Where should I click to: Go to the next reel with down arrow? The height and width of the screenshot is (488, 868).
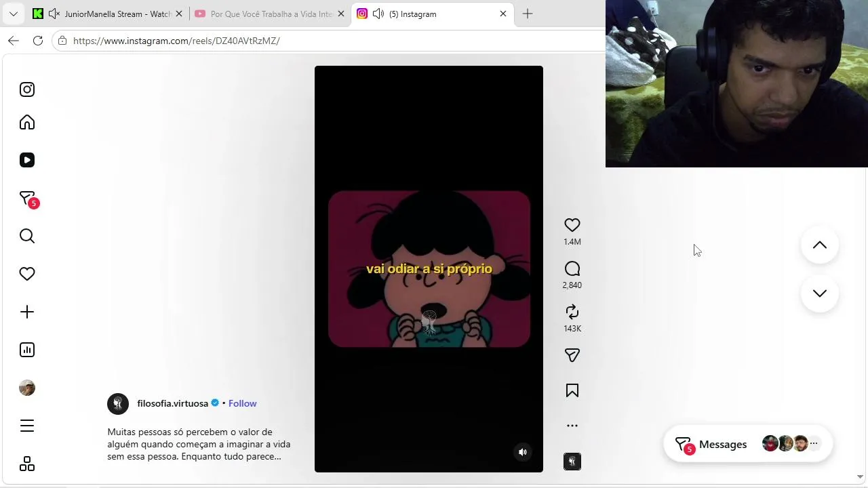point(820,293)
